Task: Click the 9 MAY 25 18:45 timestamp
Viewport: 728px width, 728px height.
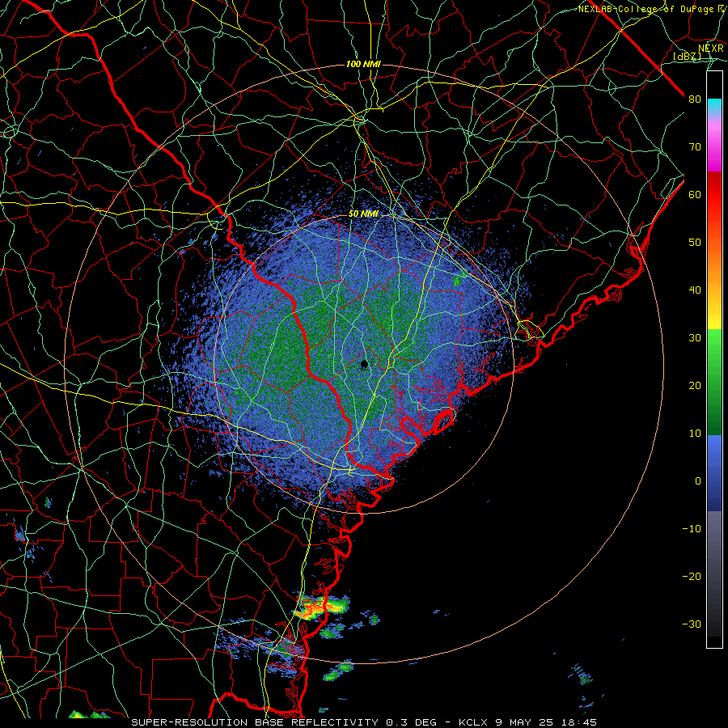Action: point(548,722)
